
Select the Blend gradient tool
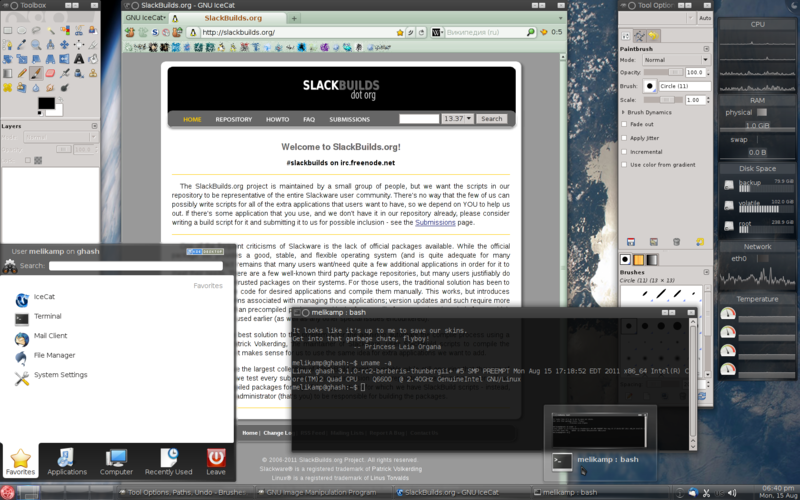[7, 73]
